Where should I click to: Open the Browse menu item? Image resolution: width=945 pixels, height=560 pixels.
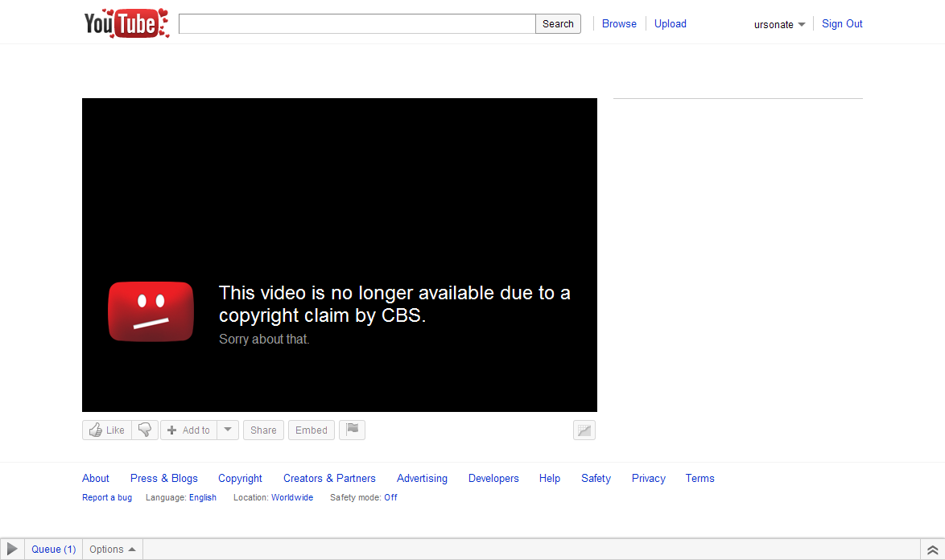[619, 24]
